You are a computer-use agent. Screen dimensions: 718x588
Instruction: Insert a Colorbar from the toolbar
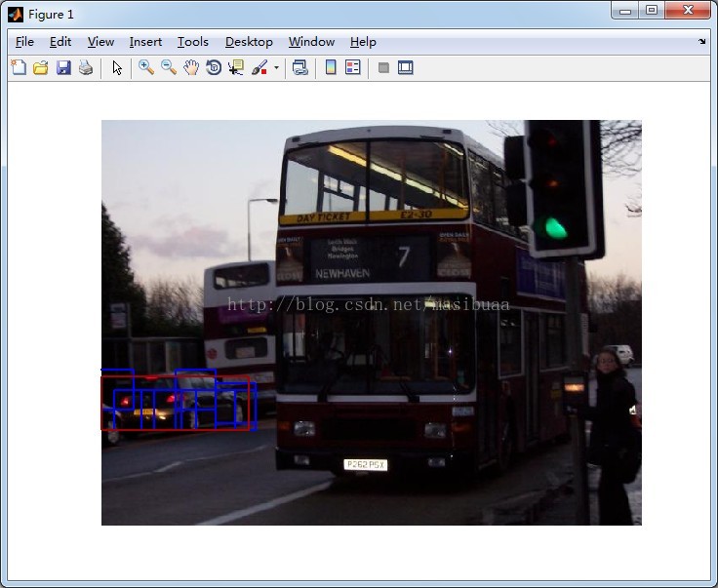pyautogui.click(x=331, y=67)
